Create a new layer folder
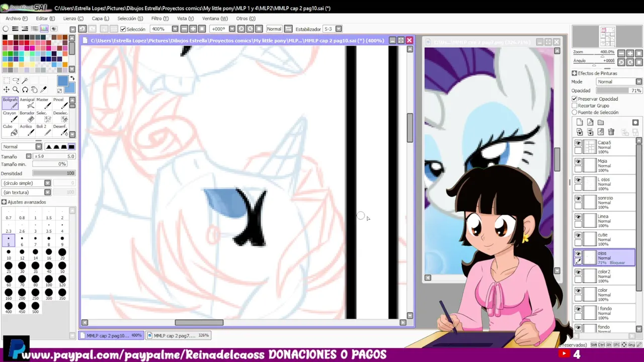The image size is (644, 362). 601,122
